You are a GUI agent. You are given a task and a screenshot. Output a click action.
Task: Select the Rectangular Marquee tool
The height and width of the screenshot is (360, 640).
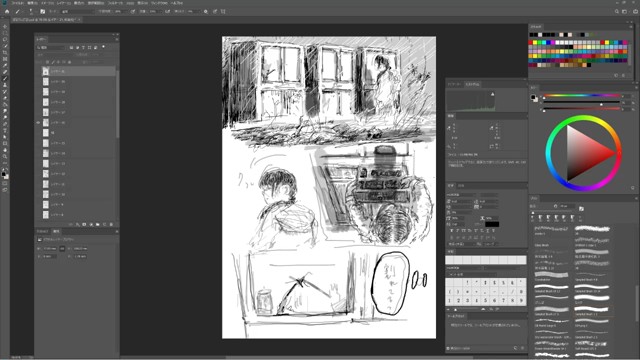5,33
